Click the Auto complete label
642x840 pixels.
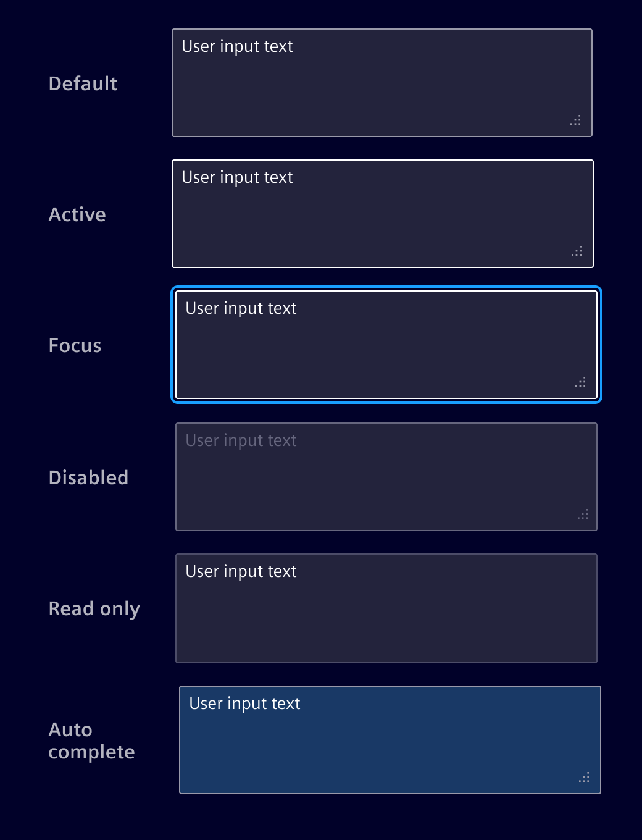pyautogui.click(x=91, y=741)
